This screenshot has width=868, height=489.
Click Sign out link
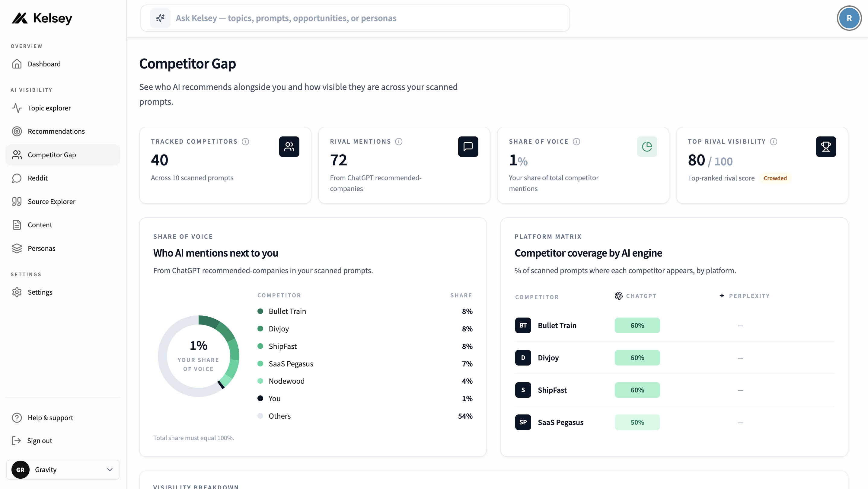pyautogui.click(x=63, y=440)
